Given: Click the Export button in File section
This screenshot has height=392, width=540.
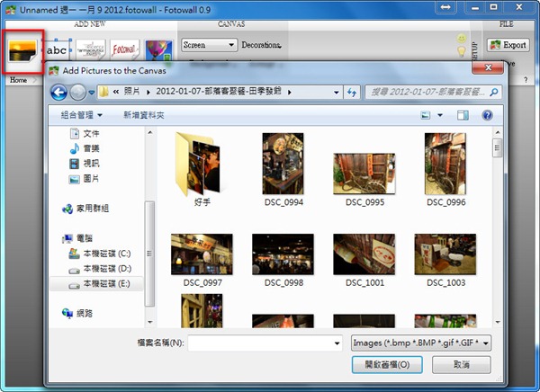Looking at the screenshot, I should pos(508,44).
